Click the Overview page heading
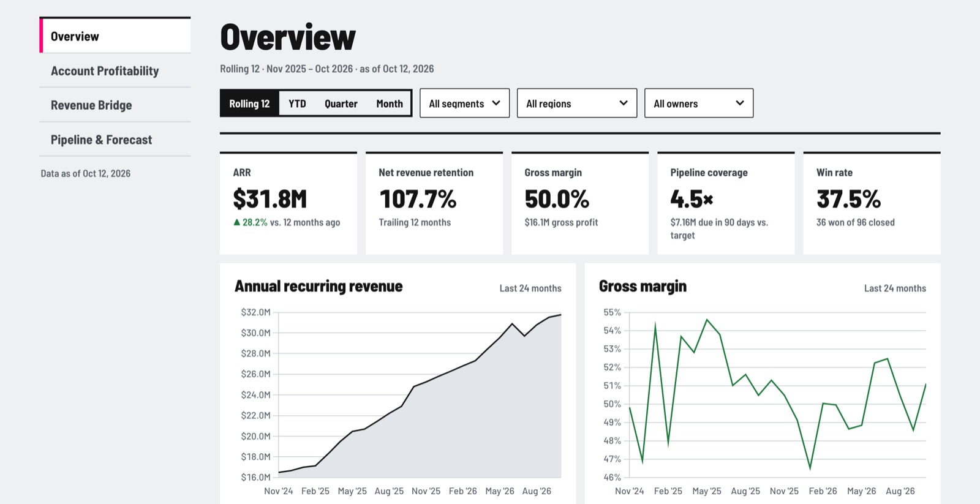Image resolution: width=980 pixels, height=504 pixels. [x=288, y=37]
